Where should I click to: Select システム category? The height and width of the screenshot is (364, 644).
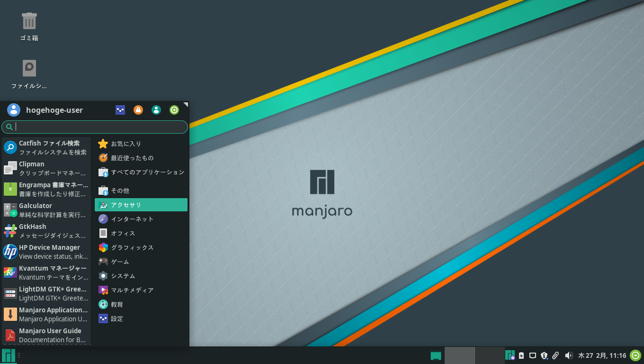tap(141, 276)
